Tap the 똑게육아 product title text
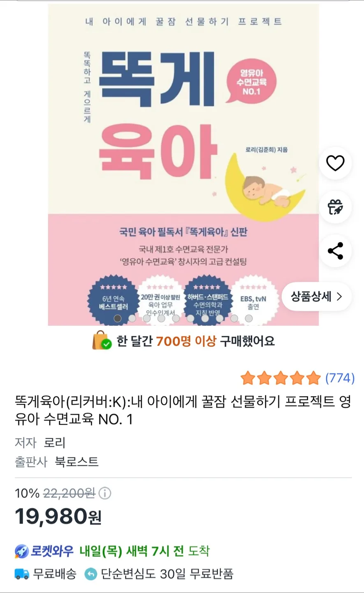The image size is (364, 593). (183, 410)
